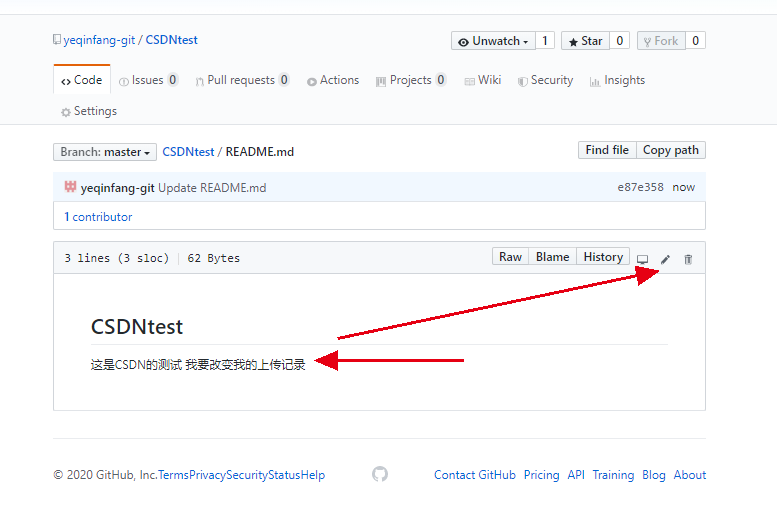Viewport: 777px width, 528px height.
Task: Click the CSDNtest README heading
Action: click(x=137, y=326)
